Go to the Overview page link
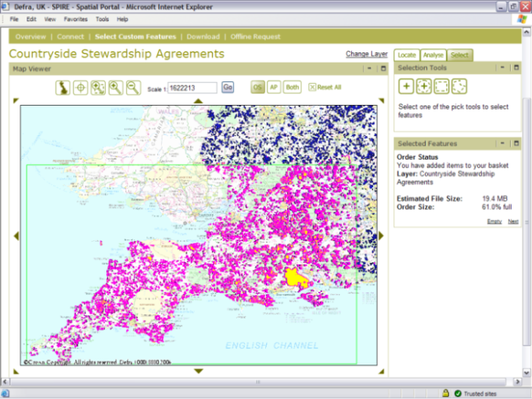This screenshot has height=399, width=532. (x=31, y=37)
